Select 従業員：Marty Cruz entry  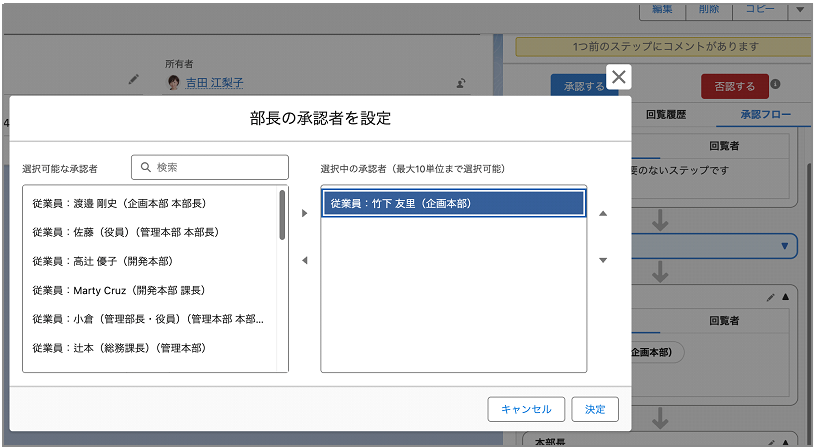coord(150,290)
